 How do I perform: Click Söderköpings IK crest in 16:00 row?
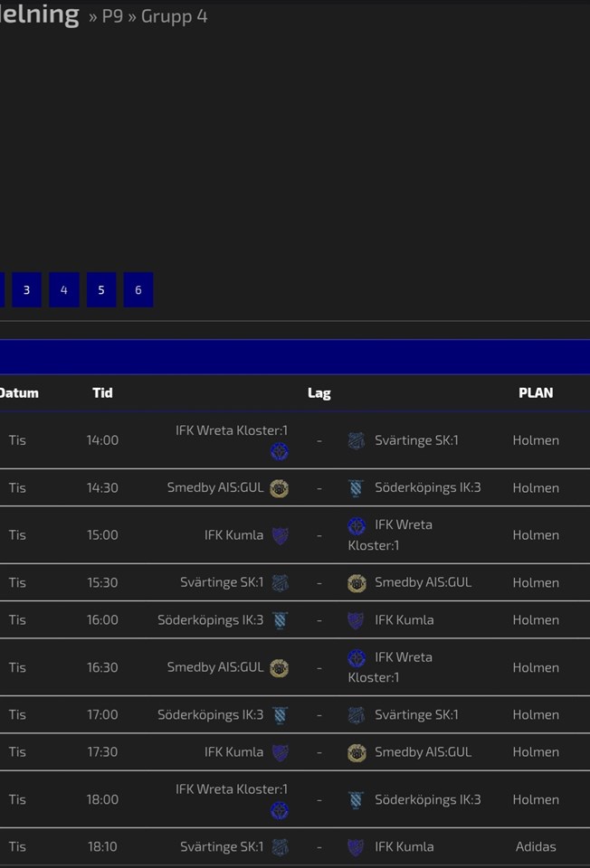pos(281,620)
